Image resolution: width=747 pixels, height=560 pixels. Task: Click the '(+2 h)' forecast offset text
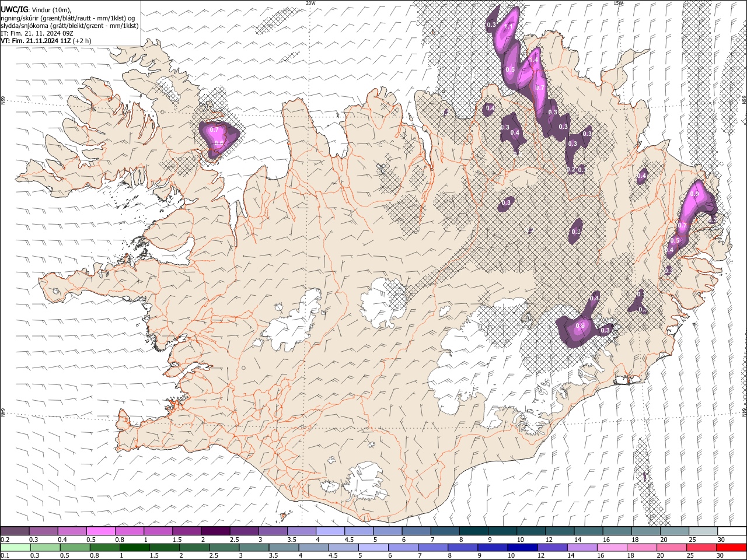click(x=82, y=41)
